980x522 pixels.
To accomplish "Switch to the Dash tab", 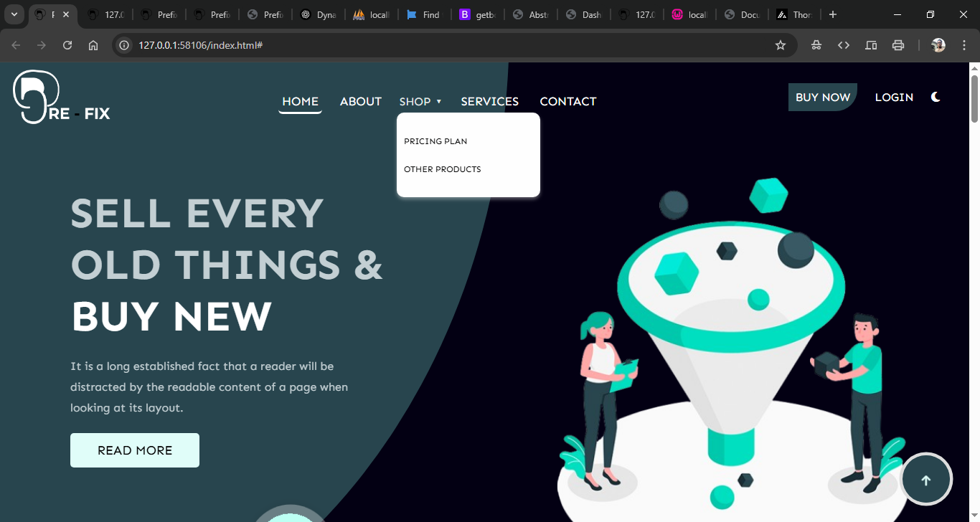I will tap(584, 14).
